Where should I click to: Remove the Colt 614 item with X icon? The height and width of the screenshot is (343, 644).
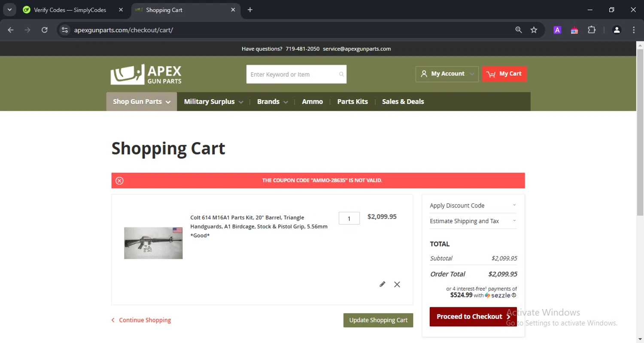397,284
